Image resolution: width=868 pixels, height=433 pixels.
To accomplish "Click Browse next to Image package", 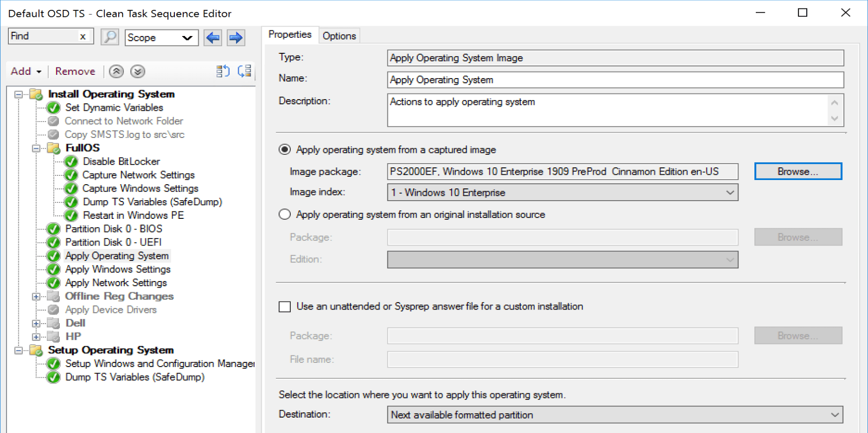I will (x=797, y=171).
